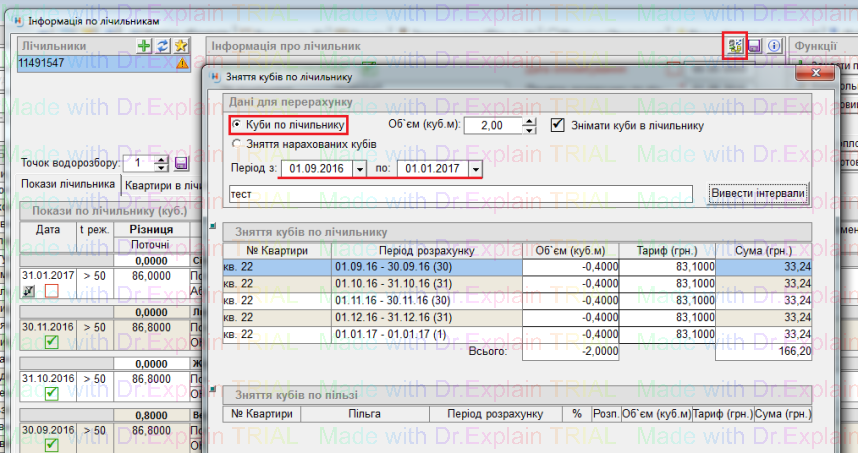Image resolution: width=858 pixels, height=453 pixels.
Task: Click the warning triangle beside meter 11491547
Action: pos(182,63)
